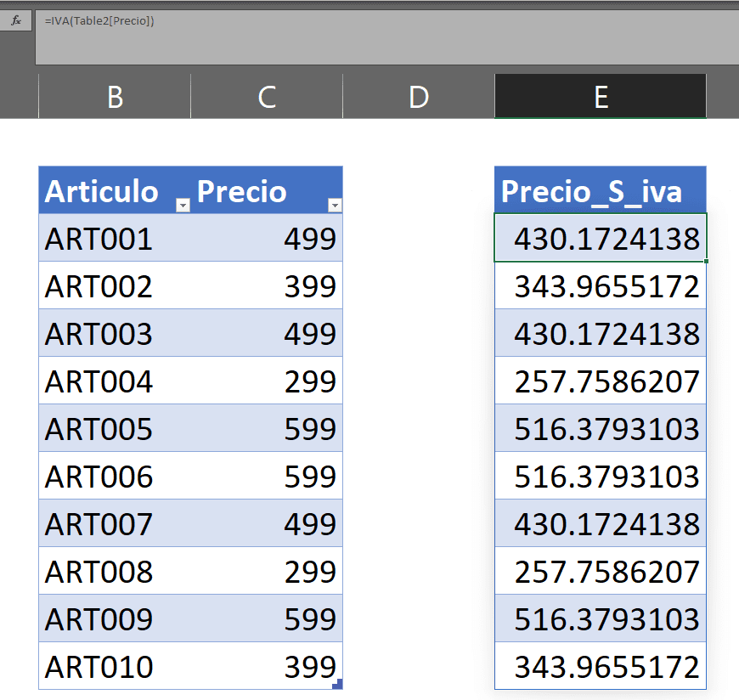
Task: Click the fill handle on the selected cell
Action: pyautogui.click(x=706, y=261)
